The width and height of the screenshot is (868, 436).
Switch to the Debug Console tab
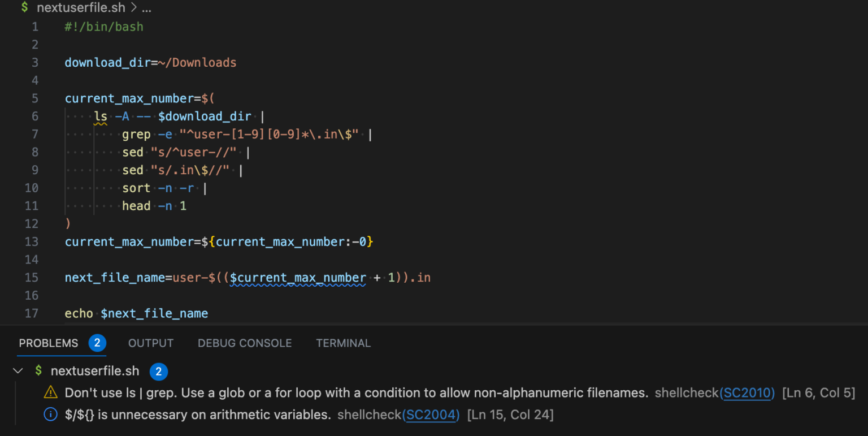pos(244,343)
